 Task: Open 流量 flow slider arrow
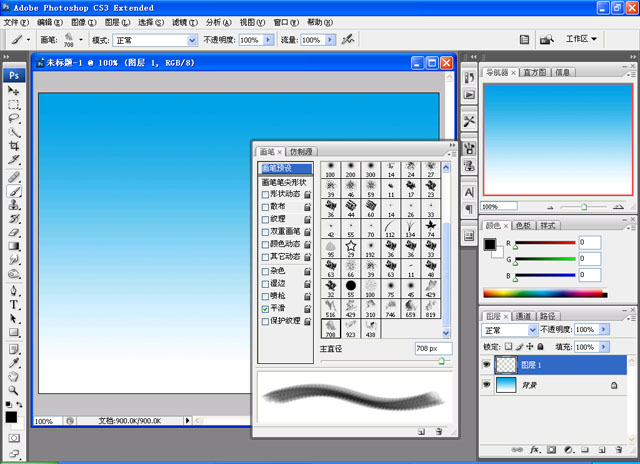coord(330,40)
